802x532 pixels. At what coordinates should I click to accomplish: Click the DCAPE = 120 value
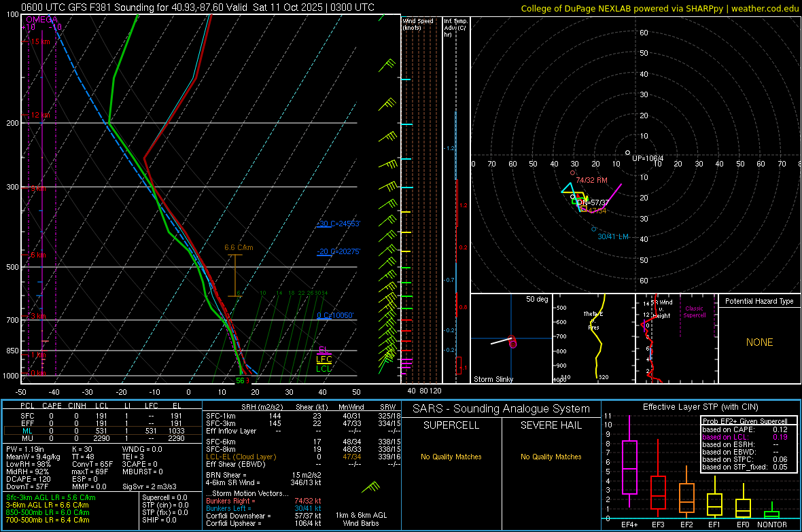point(28,479)
